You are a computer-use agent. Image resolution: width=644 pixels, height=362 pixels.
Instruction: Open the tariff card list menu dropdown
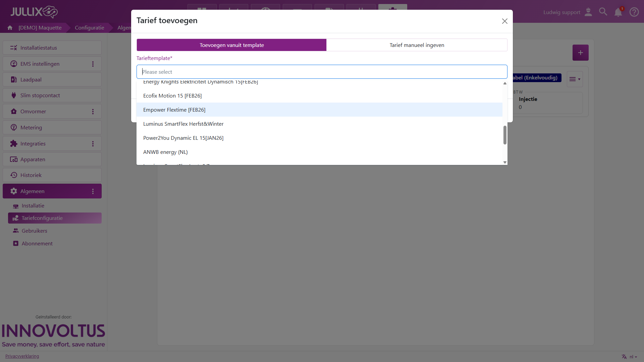coord(575,79)
